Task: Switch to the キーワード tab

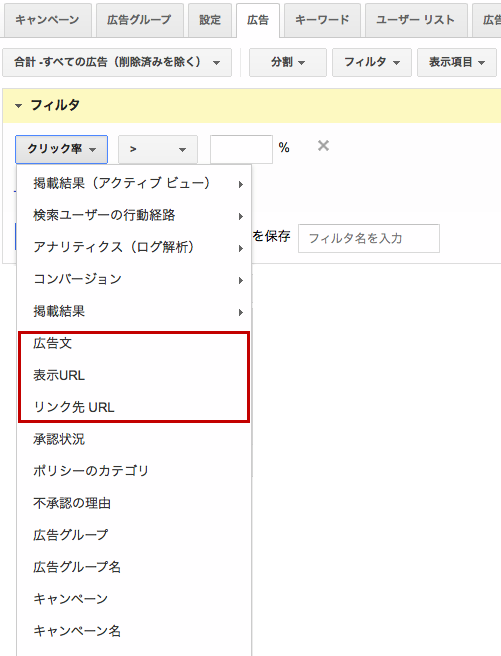Action: (x=322, y=20)
